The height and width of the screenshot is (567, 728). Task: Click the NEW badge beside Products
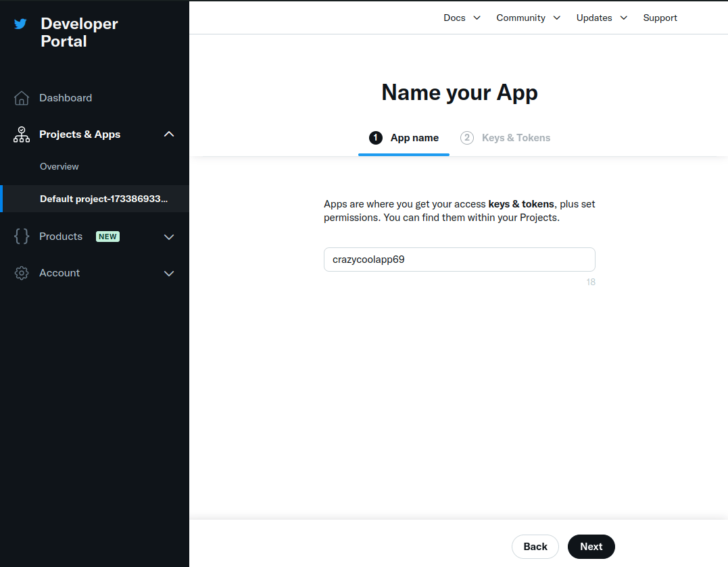click(107, 237)
